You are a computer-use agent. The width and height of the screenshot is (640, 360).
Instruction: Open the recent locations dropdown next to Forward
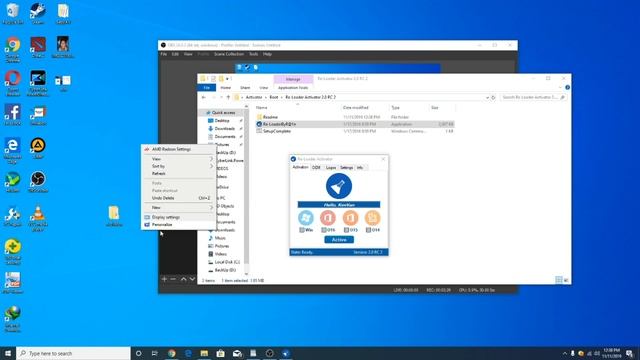(221, 97)
